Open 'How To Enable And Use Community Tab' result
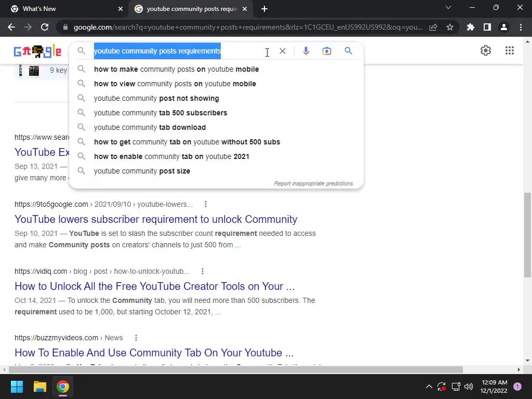Screen dimensions: 532x399 pos(154,353)
